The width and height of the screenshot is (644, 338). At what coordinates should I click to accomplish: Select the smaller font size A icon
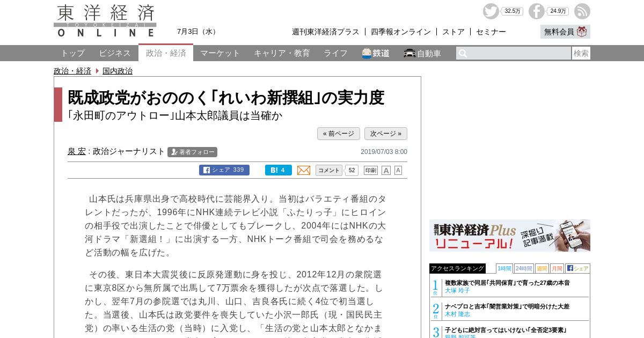[398, 170]
